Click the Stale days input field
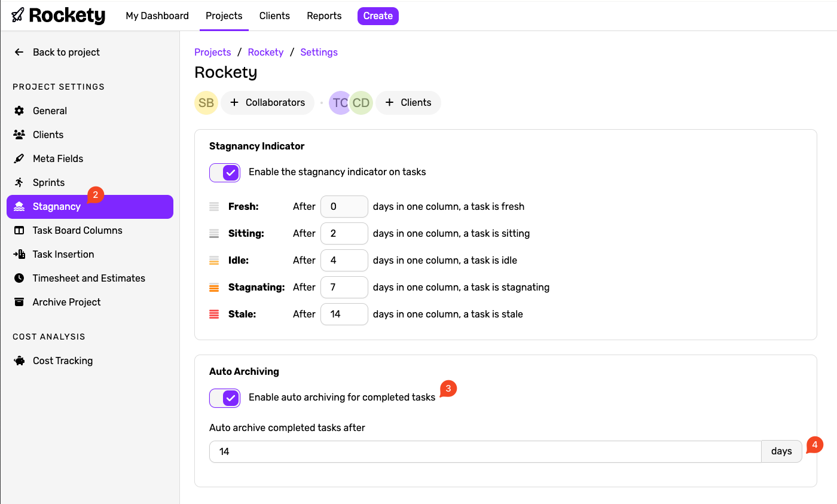The height and width of the screenshot is (504, 837). (x=344, y=314)
